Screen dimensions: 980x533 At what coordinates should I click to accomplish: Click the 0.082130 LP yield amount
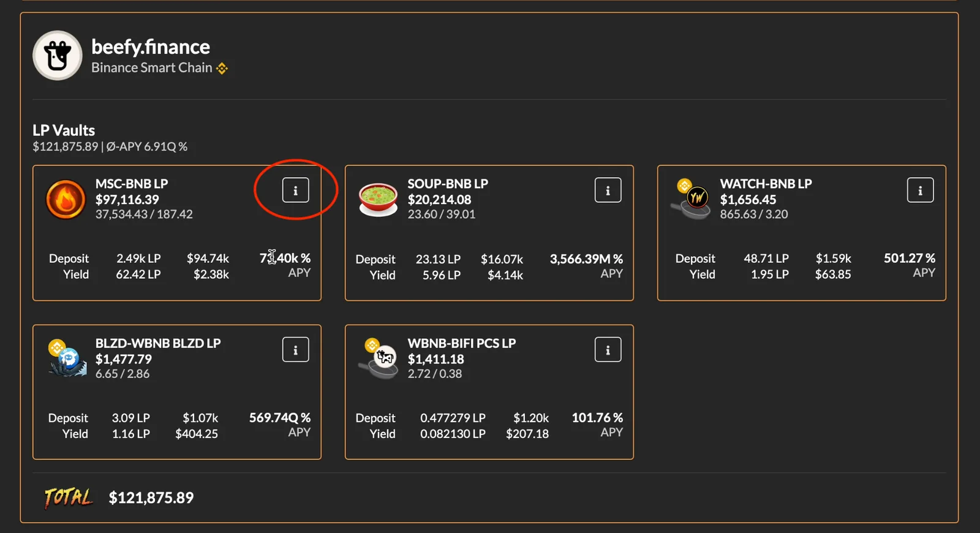[453, 434]
